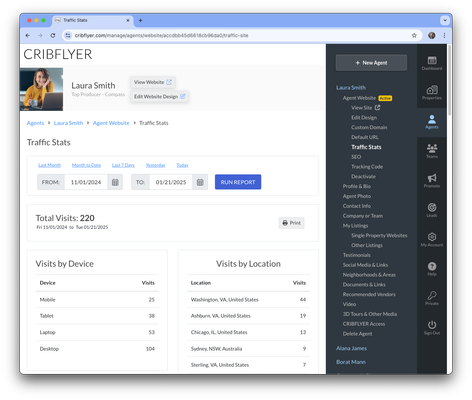
Task: Open Testimonials menu item
Action: [x=357, y=255]
